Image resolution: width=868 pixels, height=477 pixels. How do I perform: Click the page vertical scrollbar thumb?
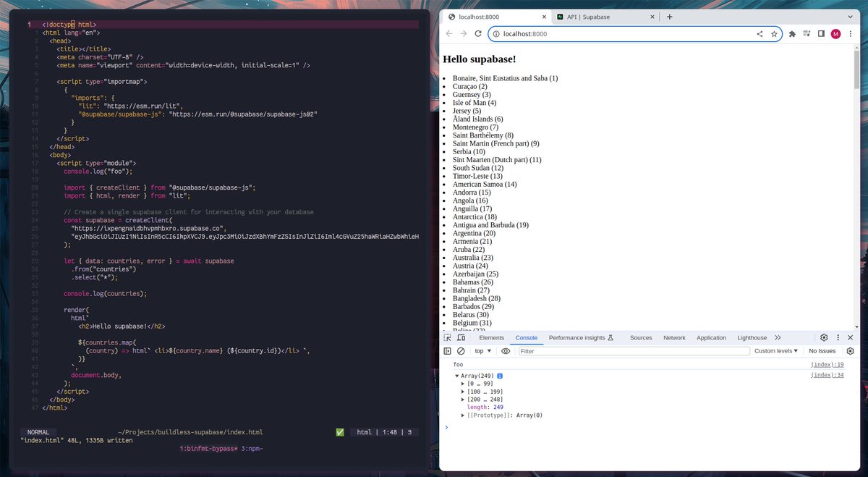[x=856, y=69]
